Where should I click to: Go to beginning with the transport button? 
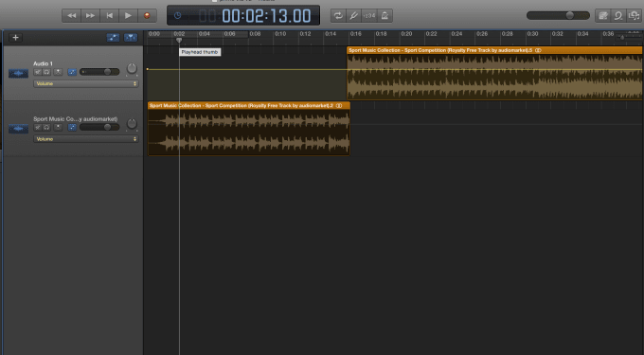(x=109, y=15)
